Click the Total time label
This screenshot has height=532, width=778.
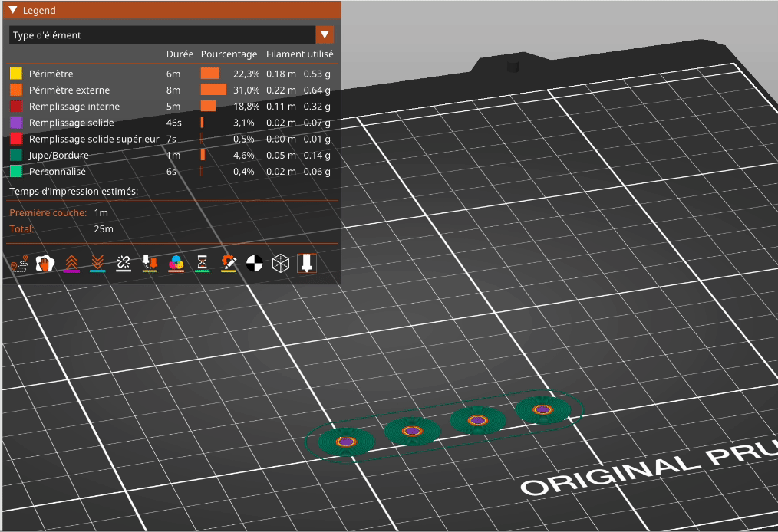(21, 229)
